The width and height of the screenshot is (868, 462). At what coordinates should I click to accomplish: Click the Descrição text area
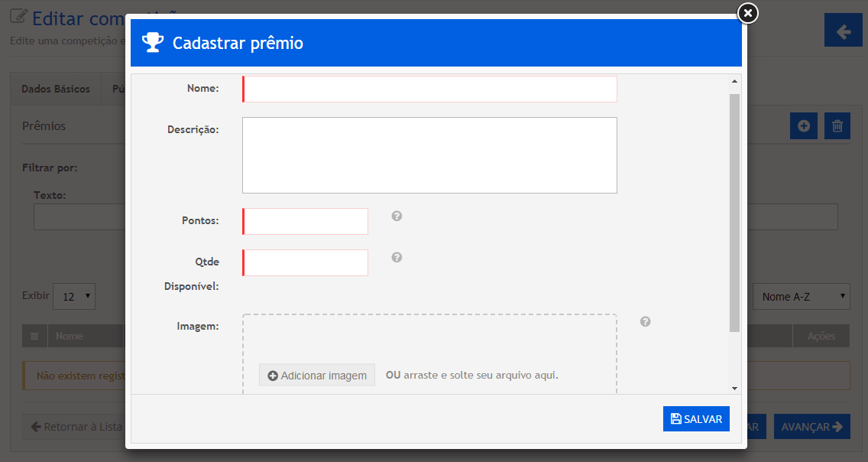coord(429,155)
